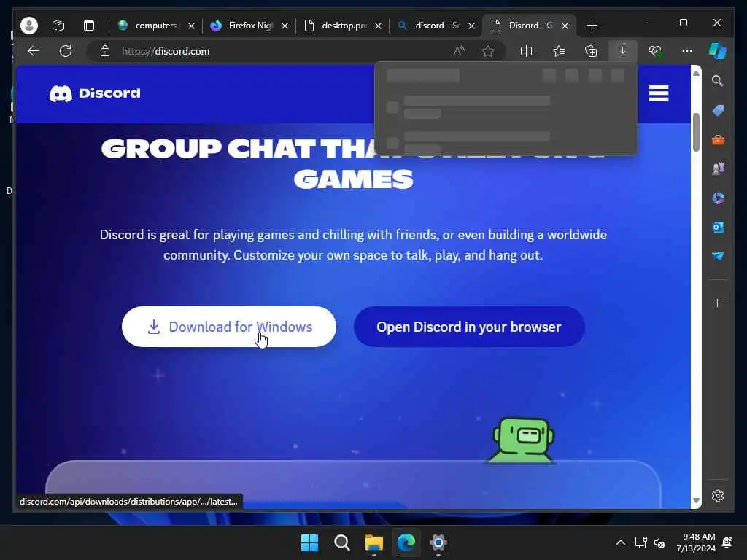This screenshot has width=747, height=560.
Task: Open the Windows Start menu
Action: click(309, 542)
